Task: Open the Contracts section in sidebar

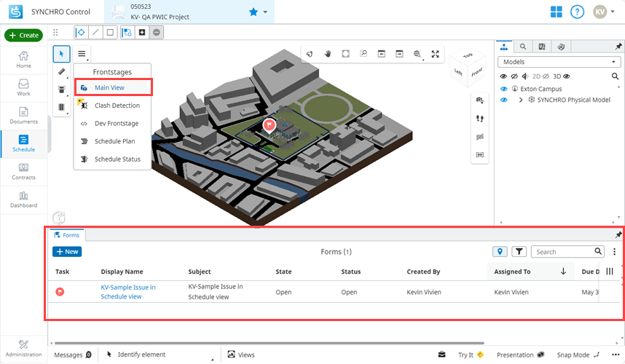Action: (23, 172)
